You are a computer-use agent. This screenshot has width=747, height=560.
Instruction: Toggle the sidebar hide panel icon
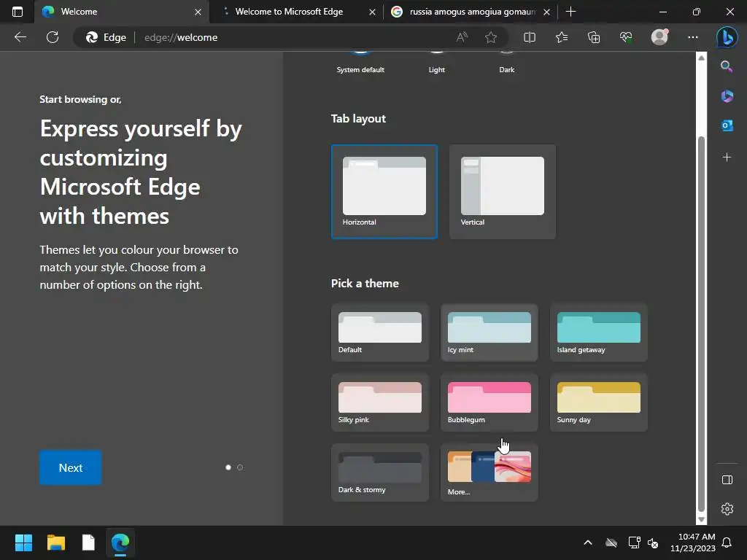[x=727, y=480]
